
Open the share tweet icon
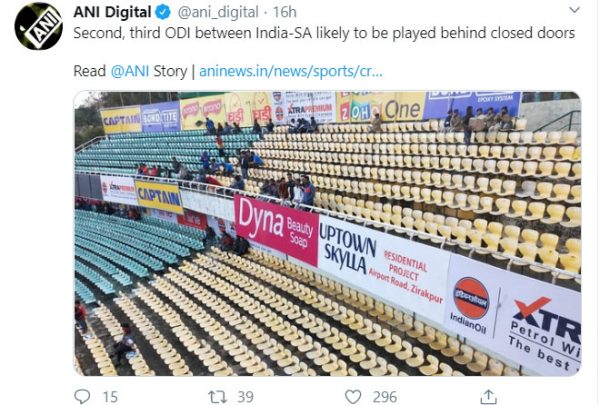(x=488, y=397)
